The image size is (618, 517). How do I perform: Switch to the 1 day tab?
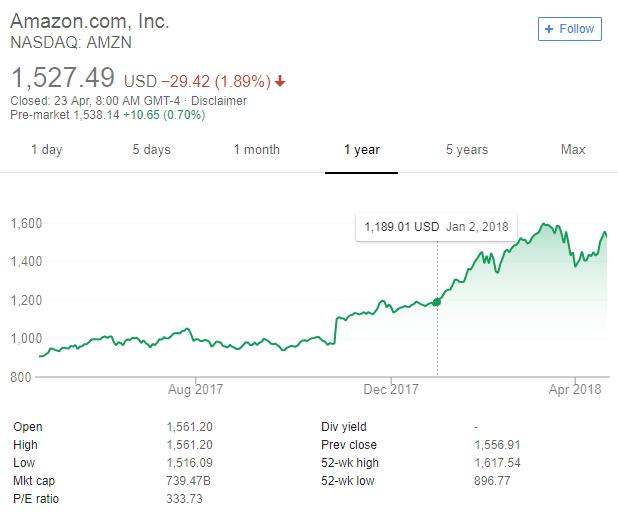(46, 150)
